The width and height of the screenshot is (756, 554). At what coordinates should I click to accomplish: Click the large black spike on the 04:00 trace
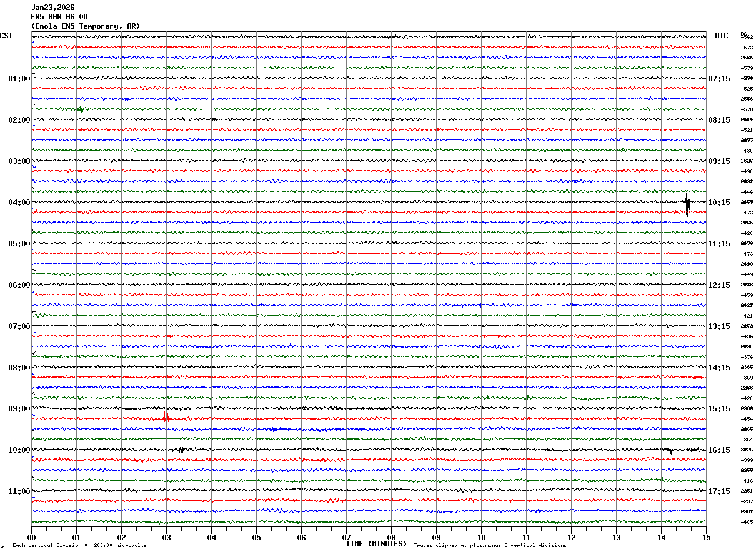(x=687, y=202)
